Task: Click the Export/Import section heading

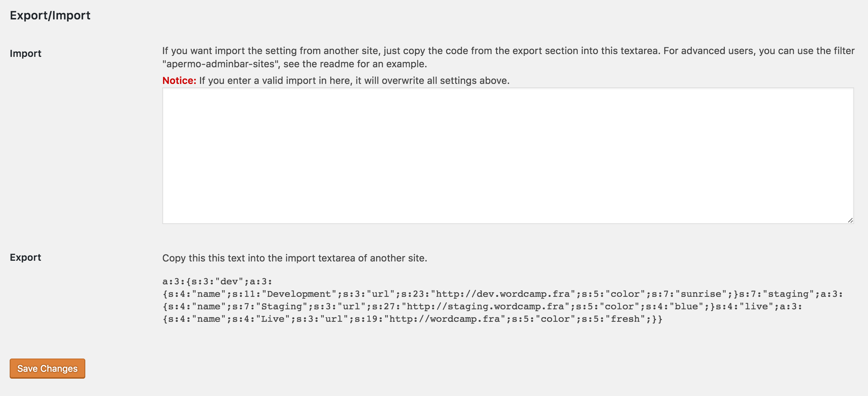Action: click(x=50, y=16)
